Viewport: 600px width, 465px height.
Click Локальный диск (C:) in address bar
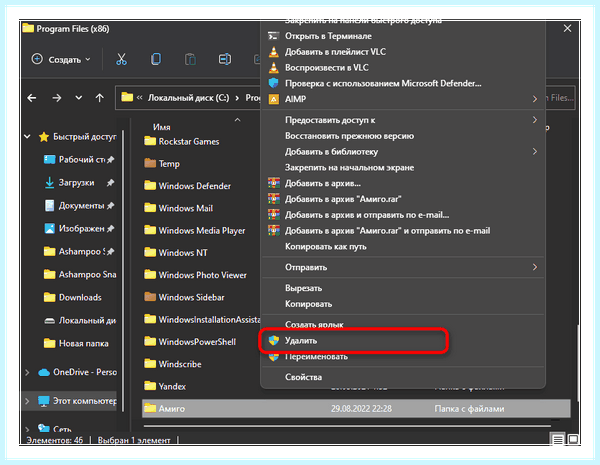coord(188,98)
